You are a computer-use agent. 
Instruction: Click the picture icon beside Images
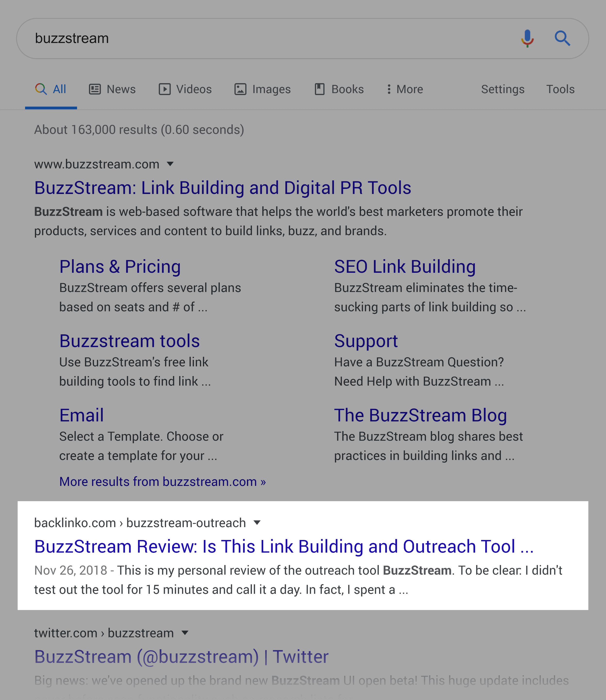tap(240, 89)
